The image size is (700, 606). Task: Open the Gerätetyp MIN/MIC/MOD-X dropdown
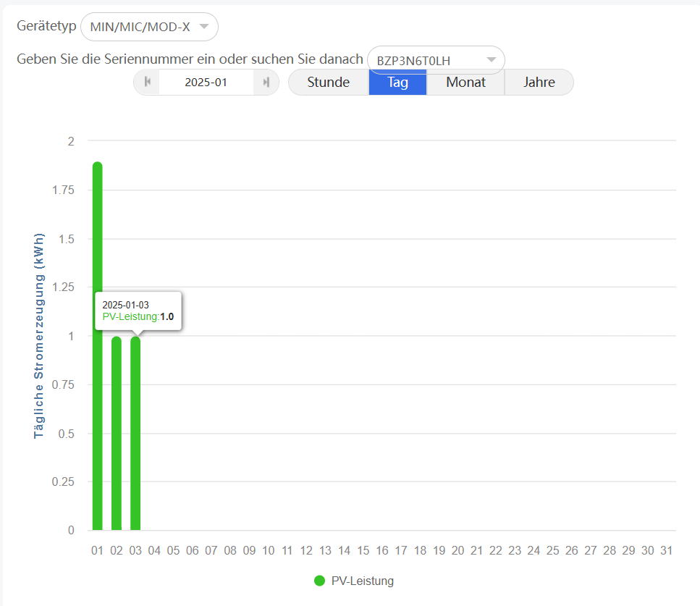[x=149, y=27]
